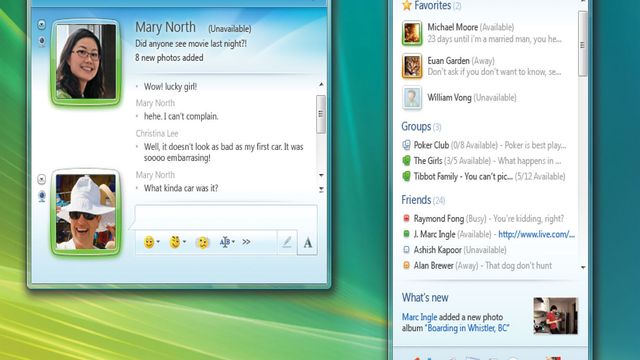This screenshot has height=360, width=640.
Task: Click 'Did anyone see movie last night?!' status
Action: tap(191, 44)
